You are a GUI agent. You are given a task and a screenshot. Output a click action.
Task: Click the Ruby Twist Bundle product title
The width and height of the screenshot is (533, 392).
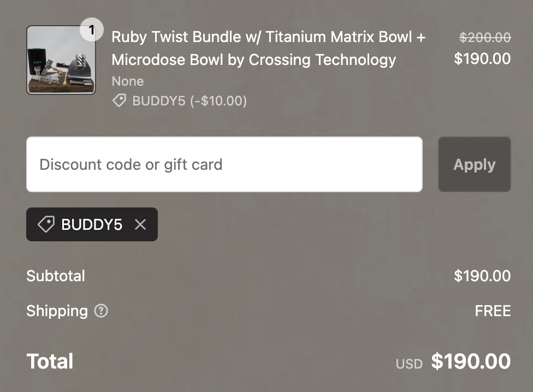(x=268, y=48)
